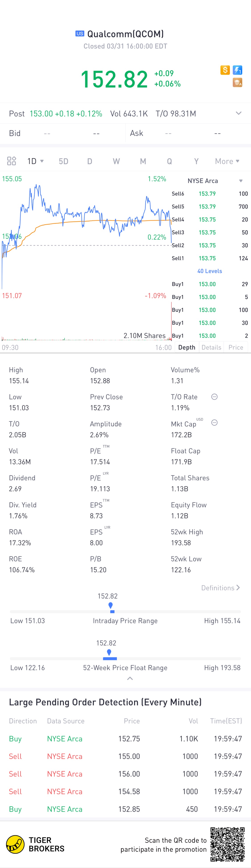
Task: Open the 40 Levels link
Action: pyautogui.click(x=210, y=271)
